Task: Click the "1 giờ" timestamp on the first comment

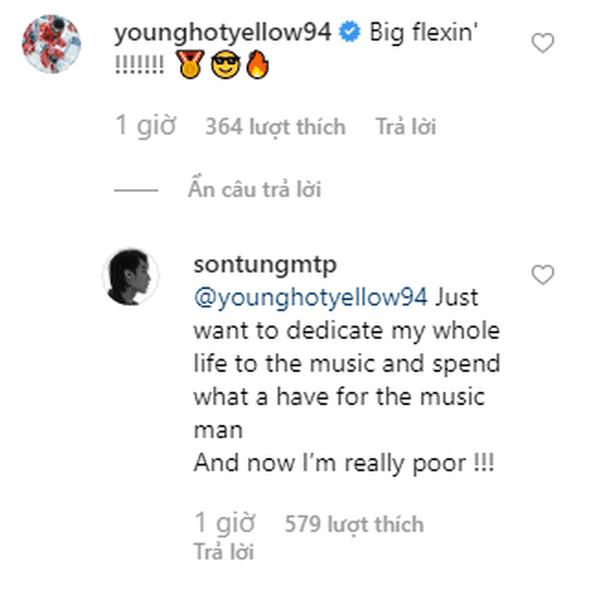Action: point(146,127)
